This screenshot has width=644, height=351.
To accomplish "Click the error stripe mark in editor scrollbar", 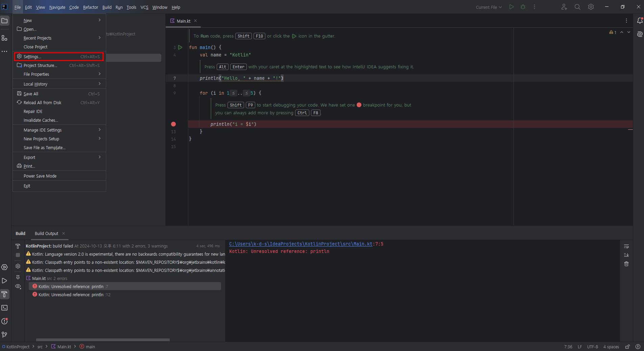I will 630,130.
